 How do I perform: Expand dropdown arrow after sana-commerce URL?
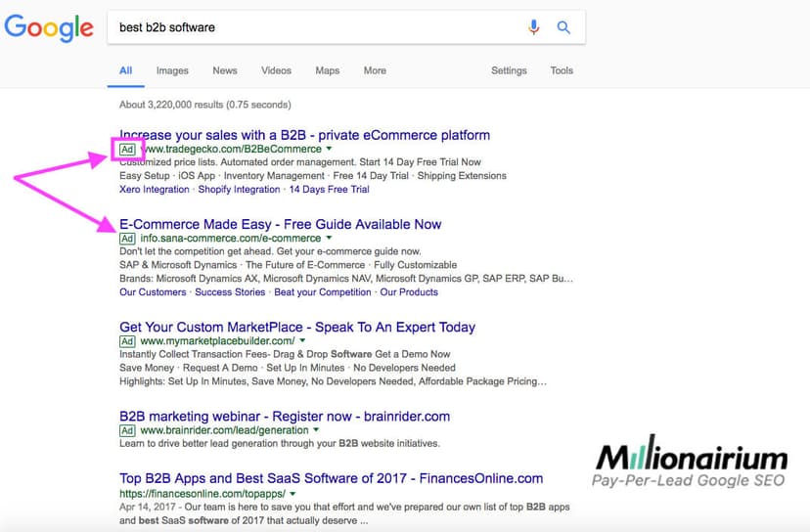pos(330,239)
